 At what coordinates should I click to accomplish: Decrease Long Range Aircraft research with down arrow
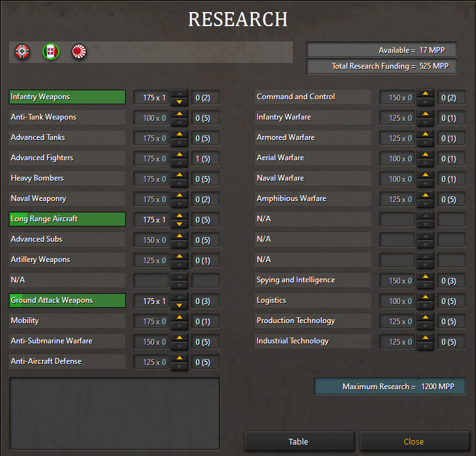point(179,224)
